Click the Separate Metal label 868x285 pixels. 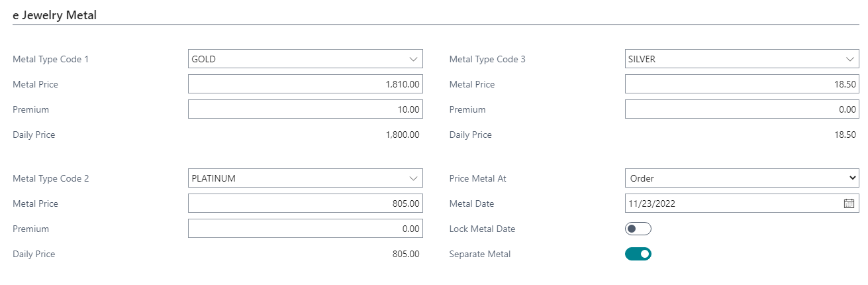click(x=480, y=254)
